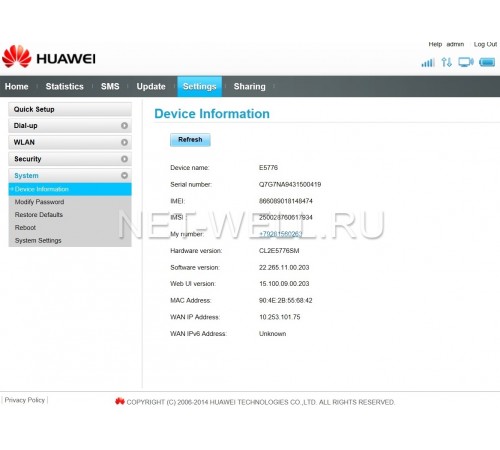Click the System menu label
Image resolution: width=500 pixels, height=450 pixels.
coord(26,175)
